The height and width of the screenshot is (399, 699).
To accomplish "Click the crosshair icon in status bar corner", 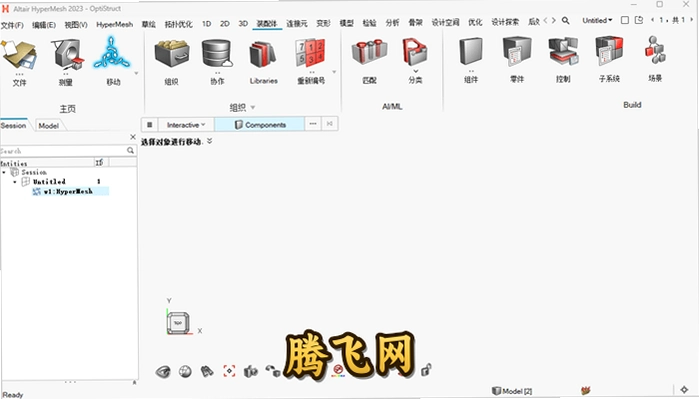I will coord(684,390).
